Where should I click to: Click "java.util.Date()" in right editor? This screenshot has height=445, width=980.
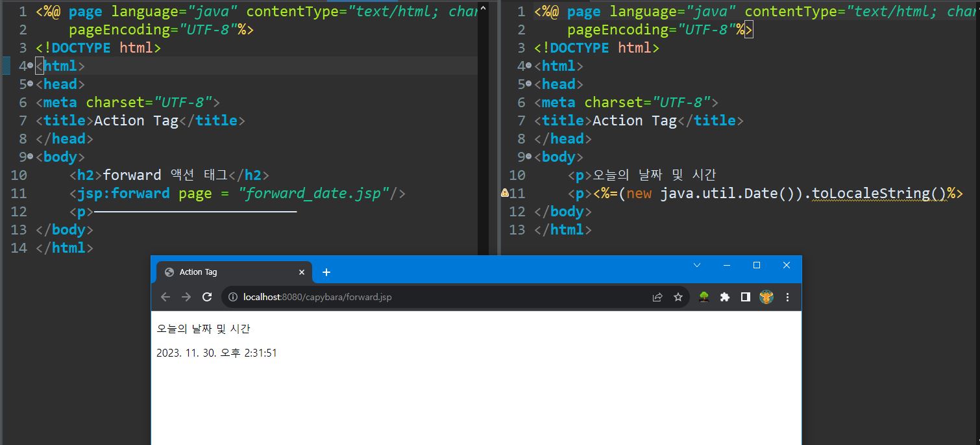(x=728, y=193)
